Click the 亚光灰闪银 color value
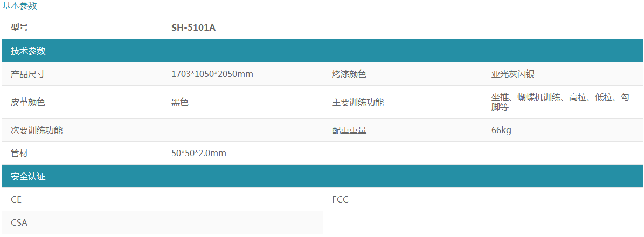This screenshot has height=237, width=644. (x=509, y=74)
